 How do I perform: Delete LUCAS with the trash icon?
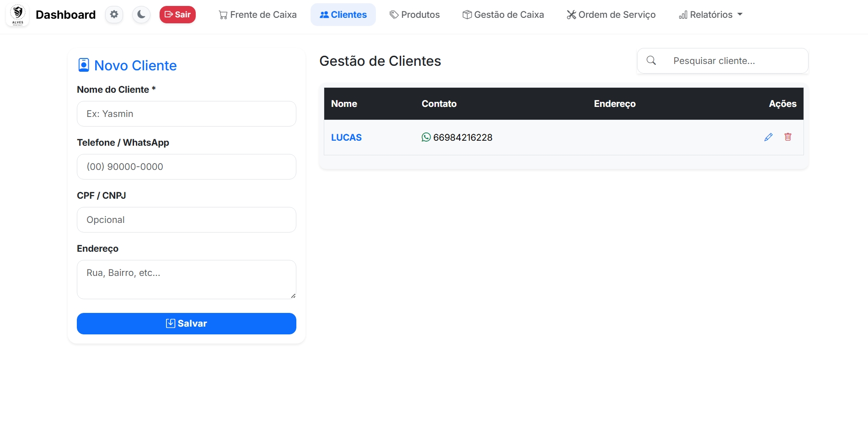coord(788,137)
